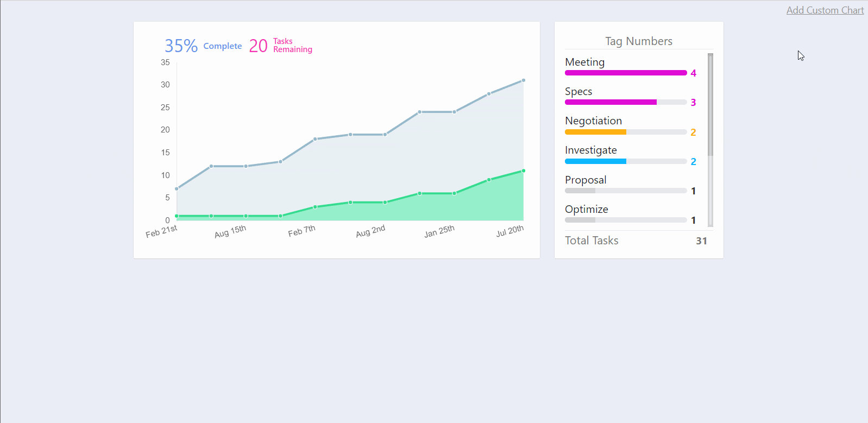Select the Proposal tag label
Image resolution: width=868 pixels, height=423 pixels.
coord(586,180)
